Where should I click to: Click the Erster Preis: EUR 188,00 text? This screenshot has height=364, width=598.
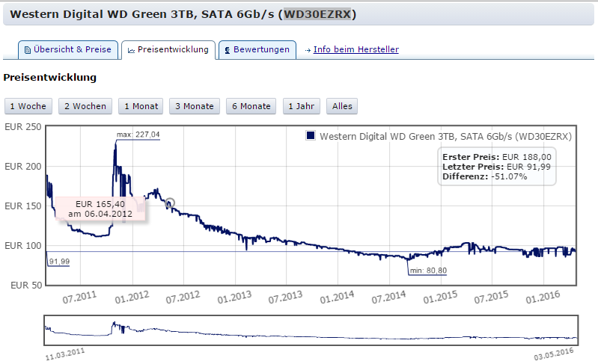tap(496, 157)
